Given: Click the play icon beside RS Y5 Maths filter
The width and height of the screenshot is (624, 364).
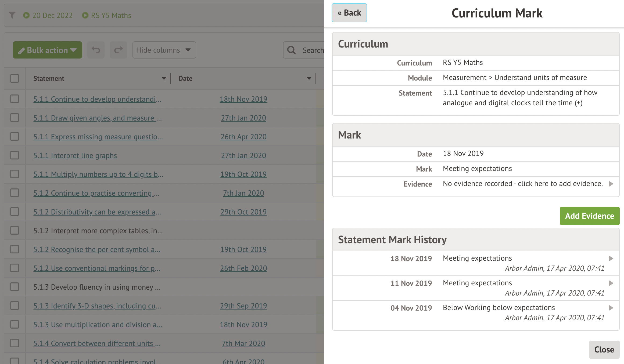Looking at the screenshot, I should [x=85, y=15].
